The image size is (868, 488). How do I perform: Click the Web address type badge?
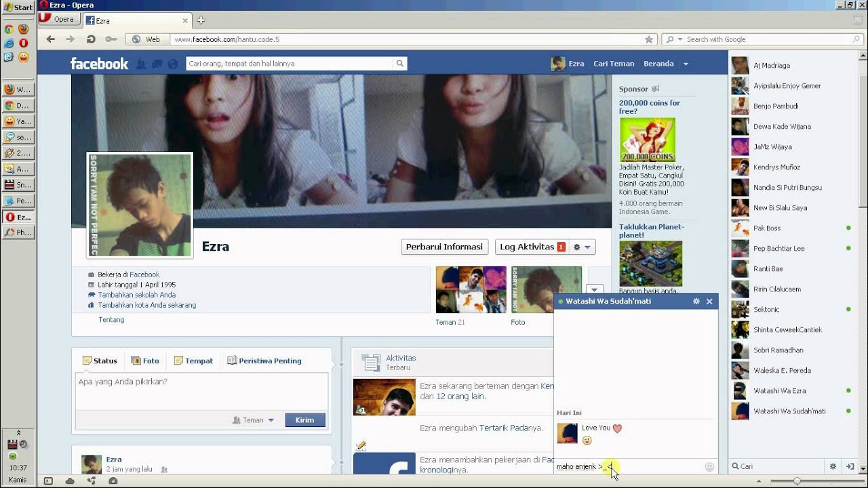[x=146, y=39]
